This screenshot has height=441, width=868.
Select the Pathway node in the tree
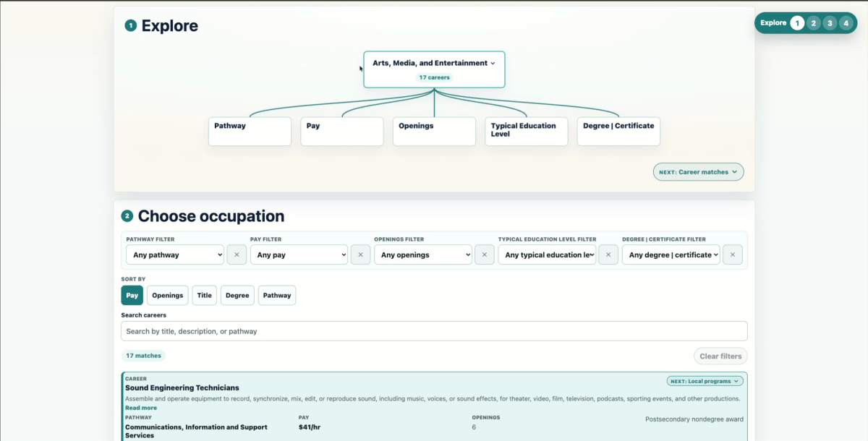[x=250, y=132]
